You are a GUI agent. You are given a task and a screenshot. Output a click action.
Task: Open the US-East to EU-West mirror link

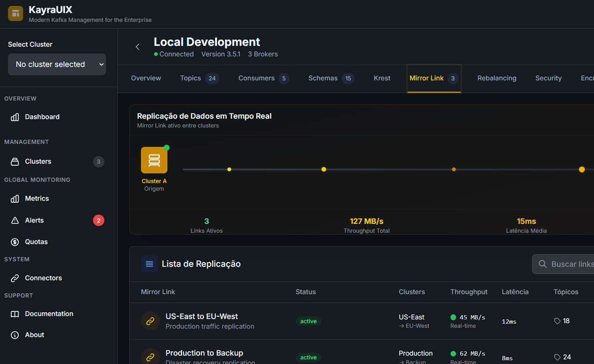coord(202,316)
